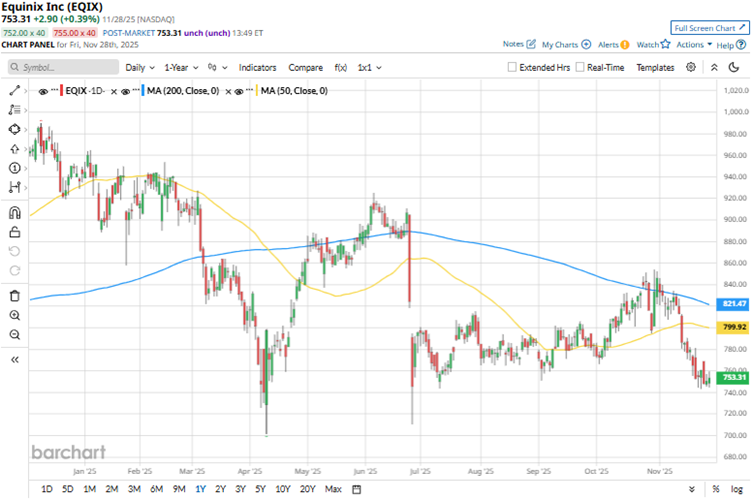Zoom out of the chart

point(14,334)
